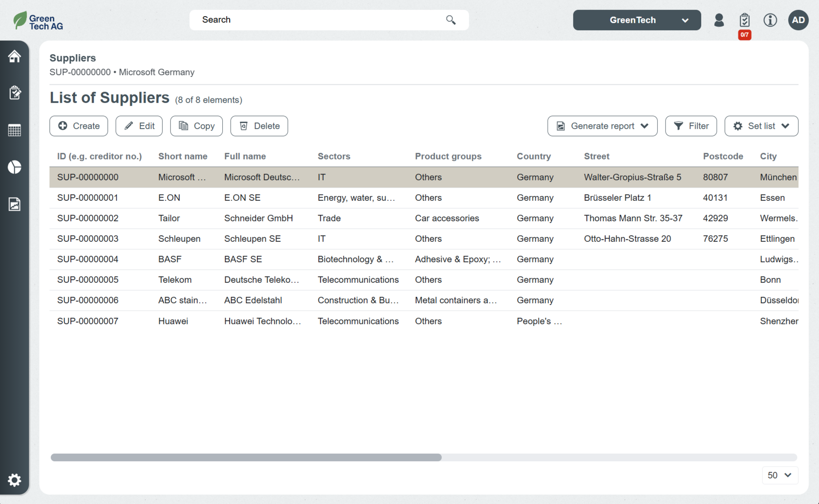
Task: Click the Create button
Action: tap(78, 126)
